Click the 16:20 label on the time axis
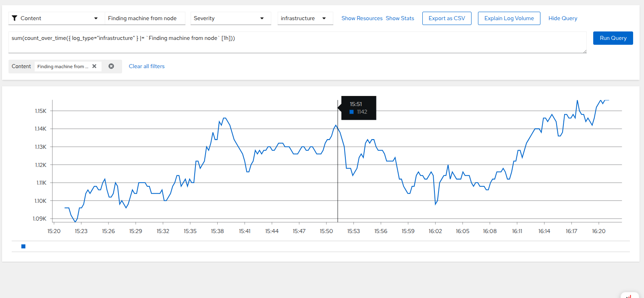Image resolution: width=644 pixels, height=298 pixels. tap(598, 231)
